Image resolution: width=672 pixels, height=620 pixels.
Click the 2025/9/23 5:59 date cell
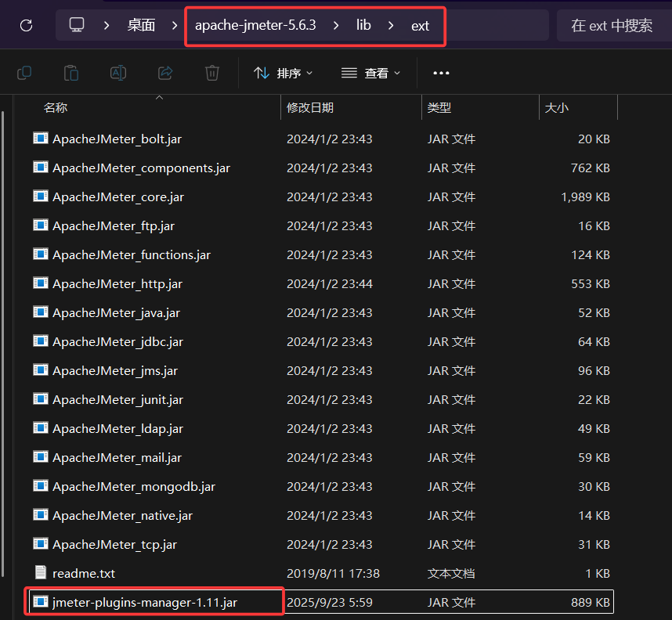pos(330,603)
